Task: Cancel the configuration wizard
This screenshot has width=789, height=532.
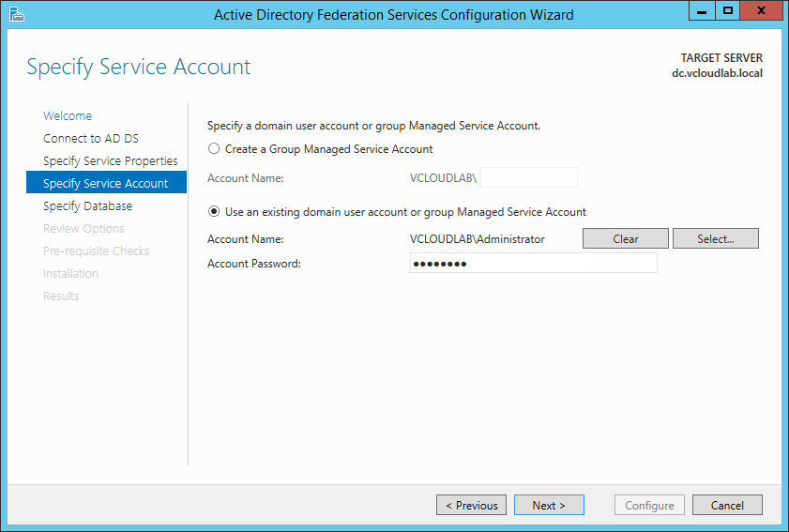Action: (727, 506)
